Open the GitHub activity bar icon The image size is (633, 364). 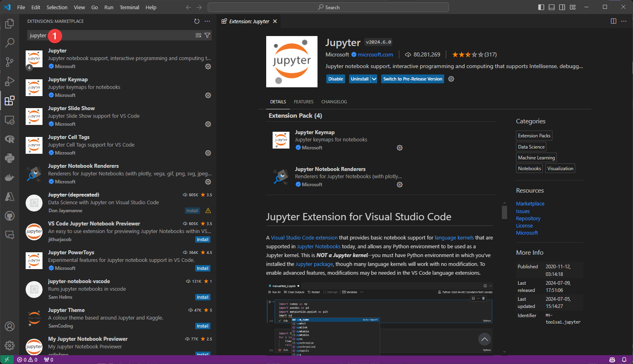click(10, 216)
